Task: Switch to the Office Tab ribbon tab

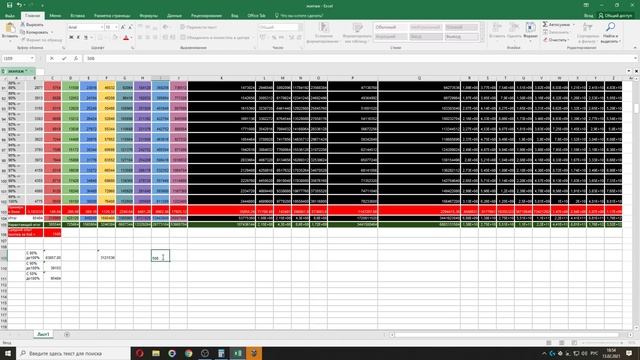Action: 256,16
